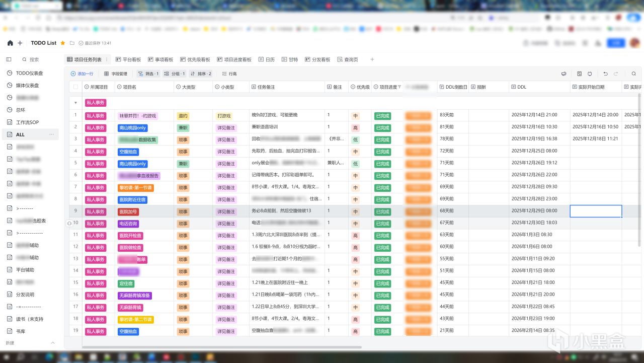Switch to the 日历 calendar tab
Screen dimensions: 644x363
[x=267, y=59]
